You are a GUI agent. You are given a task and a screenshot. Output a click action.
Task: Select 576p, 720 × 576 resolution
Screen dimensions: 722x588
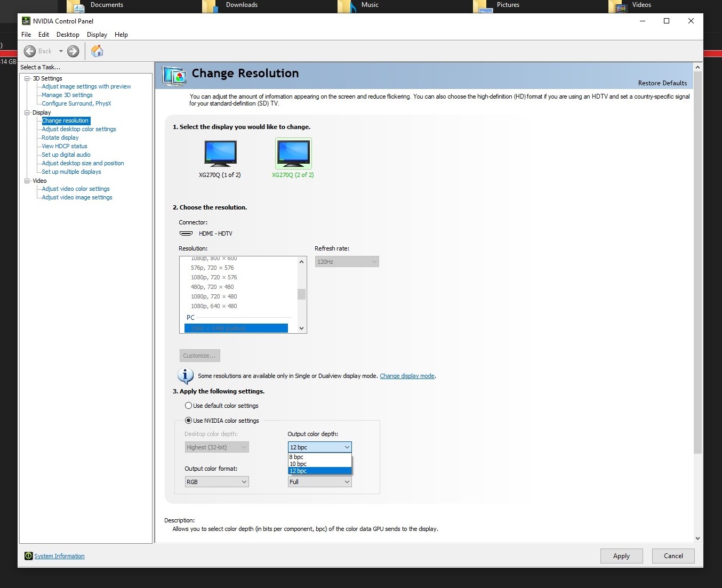click(x=212, y=268)
